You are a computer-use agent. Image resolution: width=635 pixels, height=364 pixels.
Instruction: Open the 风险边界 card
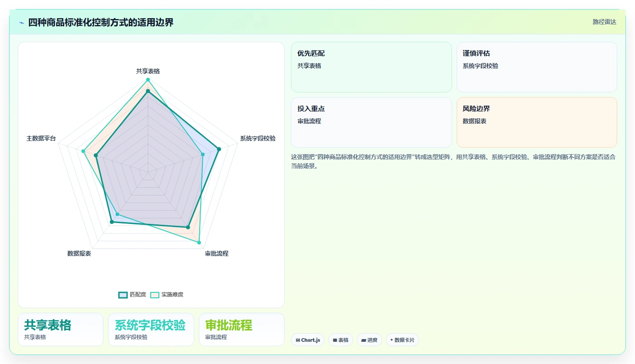(x=537, y=122)
